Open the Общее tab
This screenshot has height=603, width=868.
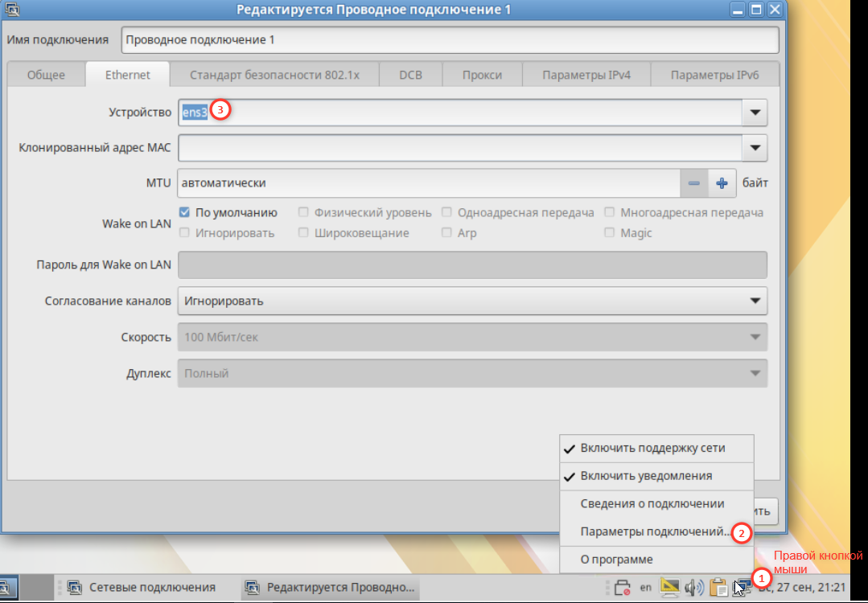click(x=46, y=75)
